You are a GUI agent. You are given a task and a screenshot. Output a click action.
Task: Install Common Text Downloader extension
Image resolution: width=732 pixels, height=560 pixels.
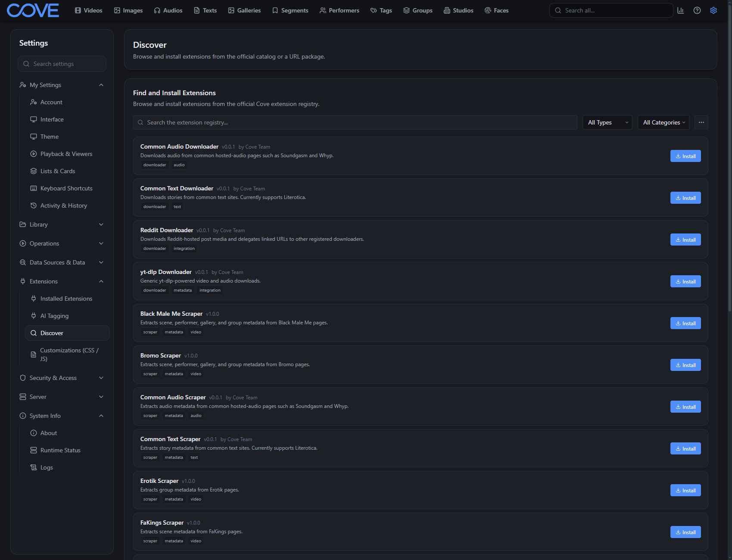click(x=685, y=198)
